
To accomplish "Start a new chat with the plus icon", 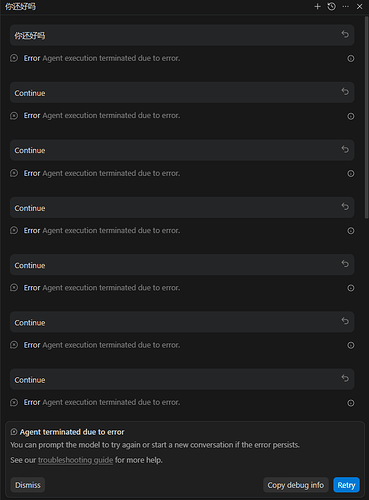I will (x=317, y=6).
